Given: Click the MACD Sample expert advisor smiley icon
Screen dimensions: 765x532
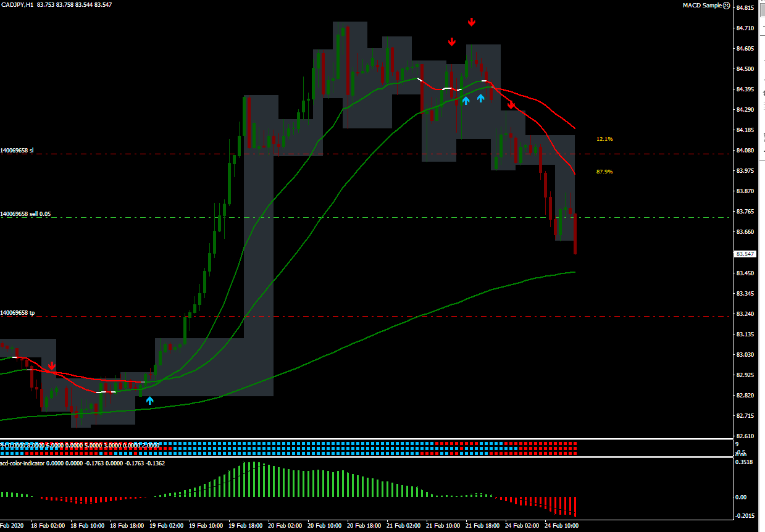Looking at the screenshot, I should click(x=725, y=5).
